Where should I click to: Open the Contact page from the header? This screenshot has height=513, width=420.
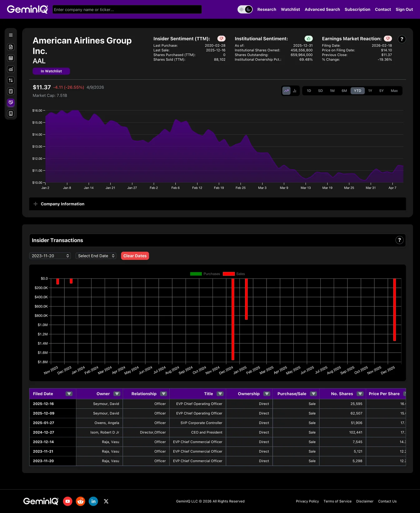(x=383, y=9)
